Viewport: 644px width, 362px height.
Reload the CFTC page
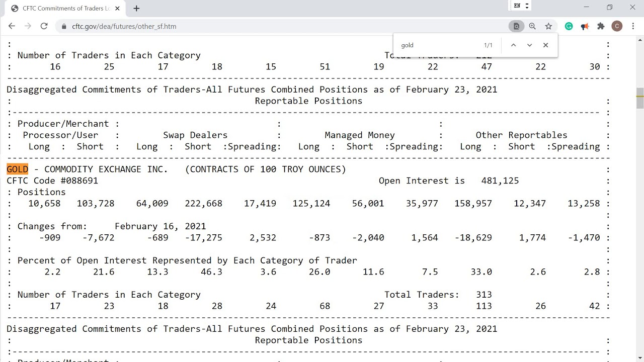[x=44, y=26]
